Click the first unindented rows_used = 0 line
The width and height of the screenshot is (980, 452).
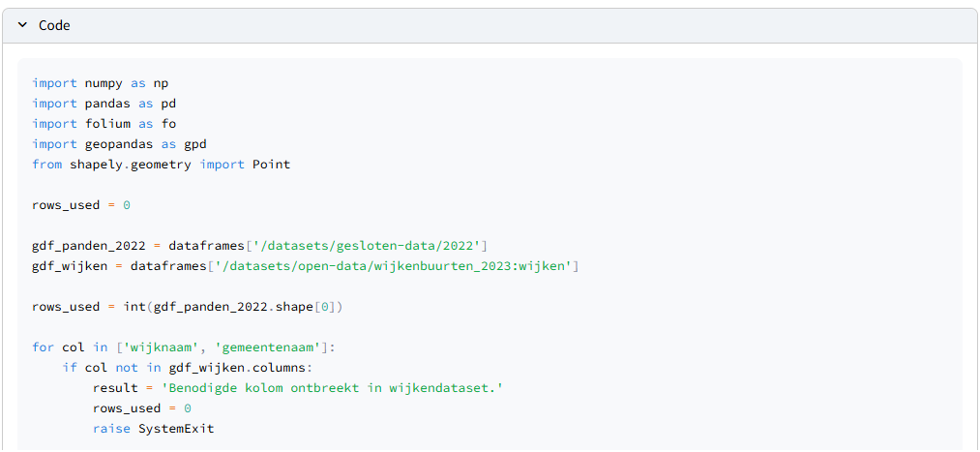click(x=80, y=205)
